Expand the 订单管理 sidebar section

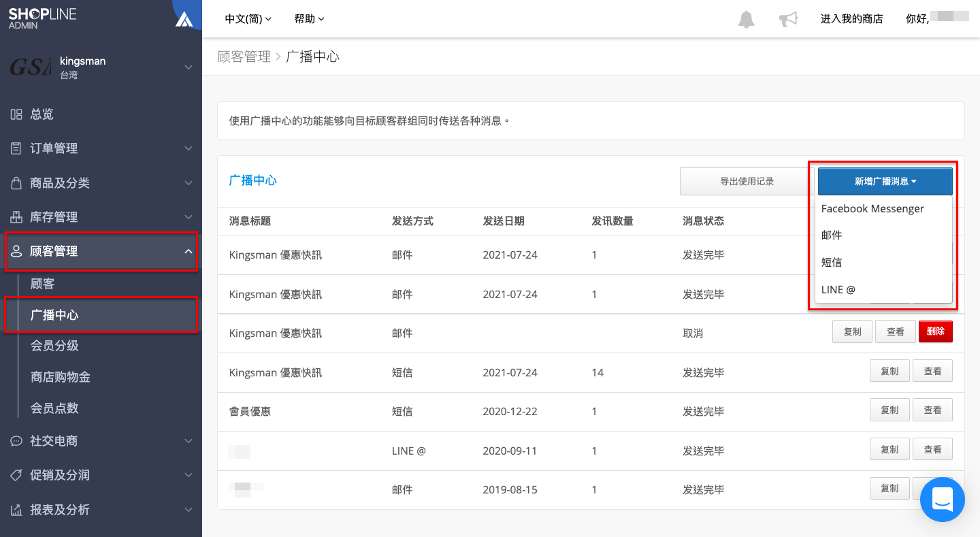[101, 148]
